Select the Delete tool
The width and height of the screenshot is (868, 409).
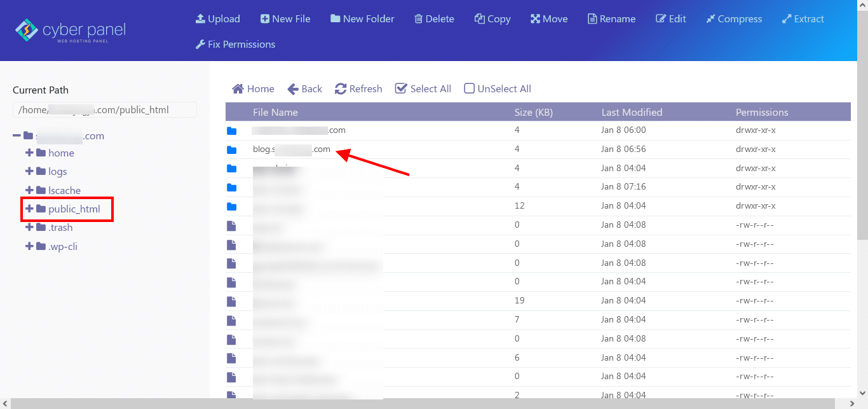click(434, 18)
